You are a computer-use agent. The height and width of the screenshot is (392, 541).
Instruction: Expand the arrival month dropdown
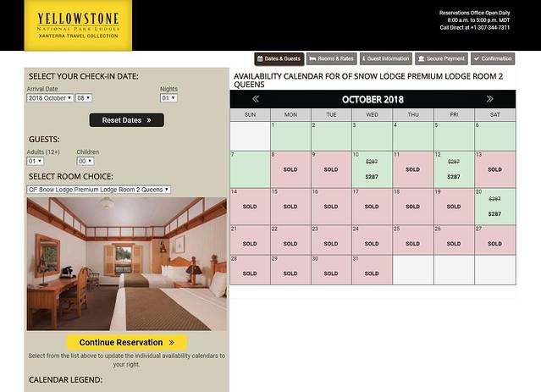(x=50, y=98)
